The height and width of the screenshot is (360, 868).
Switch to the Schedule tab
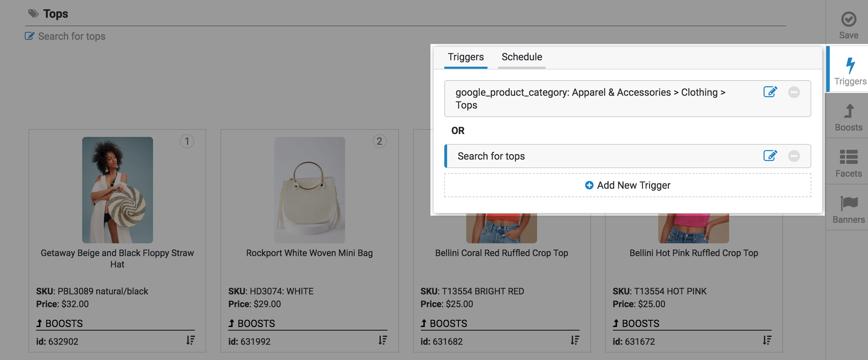pos(522,57)
